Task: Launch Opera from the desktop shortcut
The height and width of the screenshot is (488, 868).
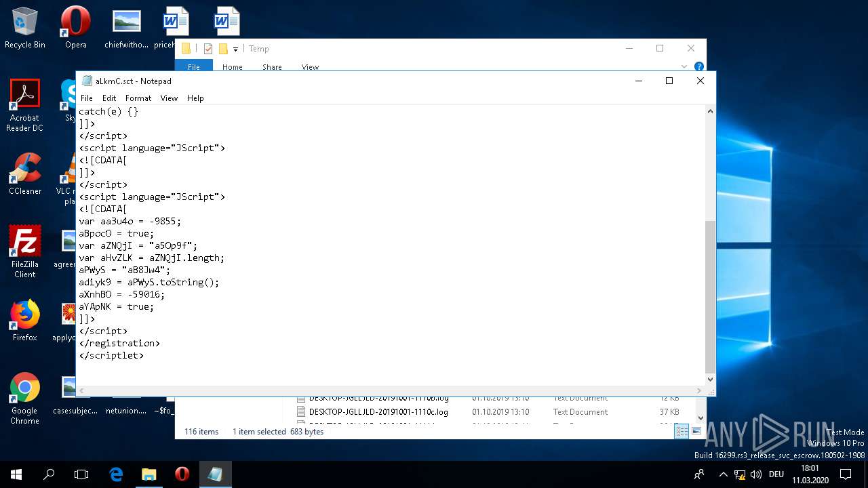Action: pyautogui.click(x=75, y=28)
